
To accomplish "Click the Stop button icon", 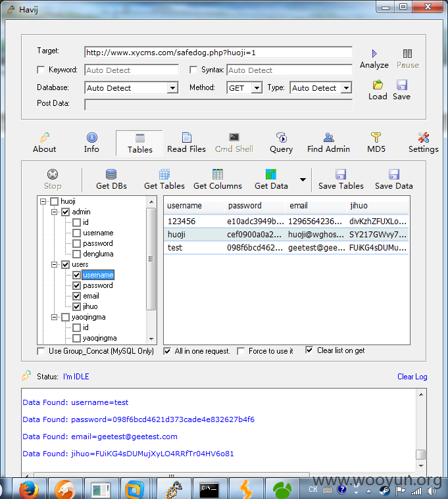I will click(x=53, y=174).
